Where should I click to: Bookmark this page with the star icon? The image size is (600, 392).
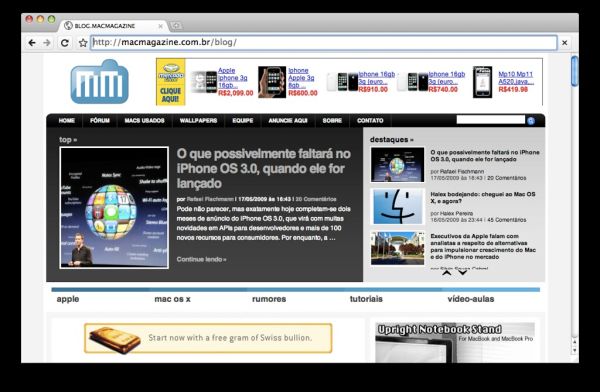83,43
